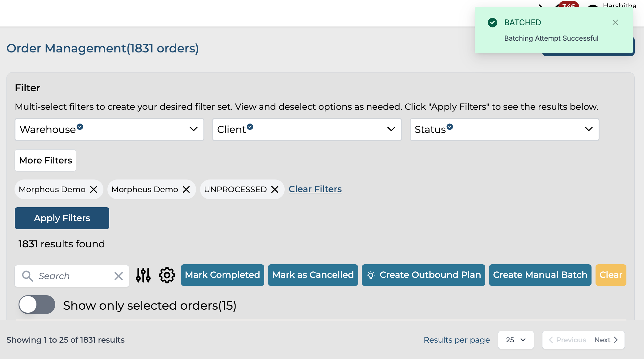Open More Filters options
The width and height of the screenshot is (644, 359).
(45, 160)
